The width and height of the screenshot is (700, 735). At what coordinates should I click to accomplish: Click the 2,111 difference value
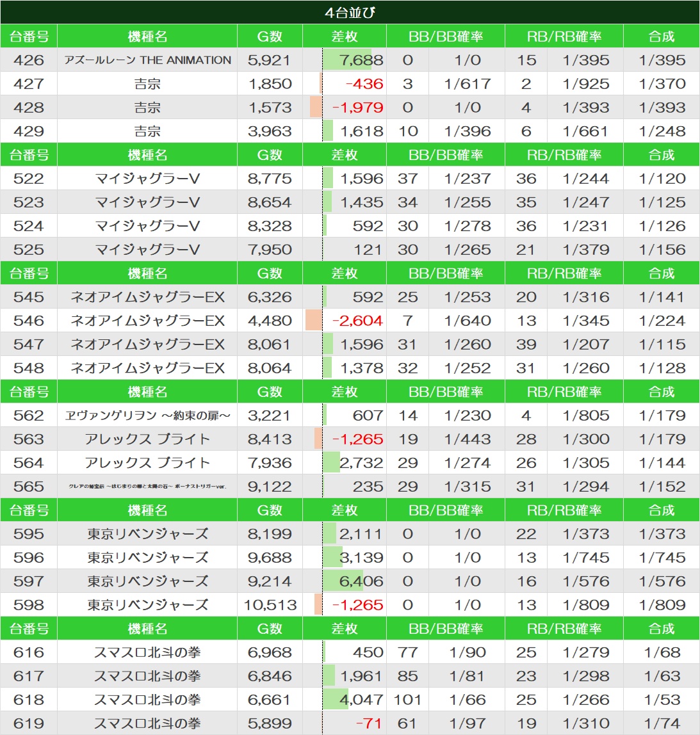361,534
